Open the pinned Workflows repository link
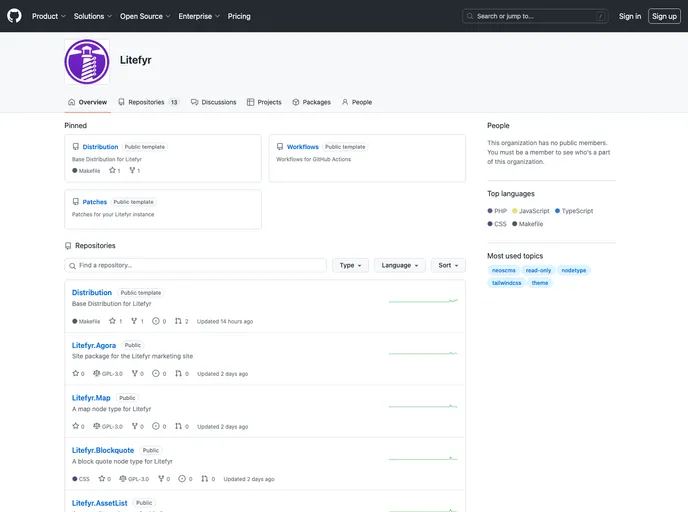This screenshot has width=688, height=512. [302, 147]
